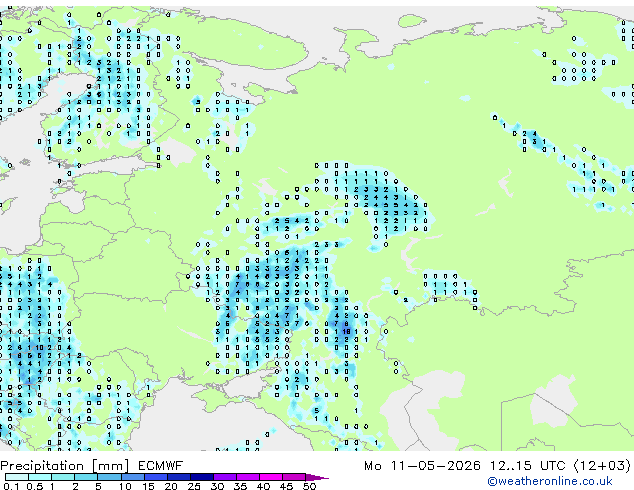Image resolution: width=634 pixels, height=490 pixels.
Task: Click the over-50 mm arrow tip of legend
Action: pyautogui.click(x=317, y=477)
